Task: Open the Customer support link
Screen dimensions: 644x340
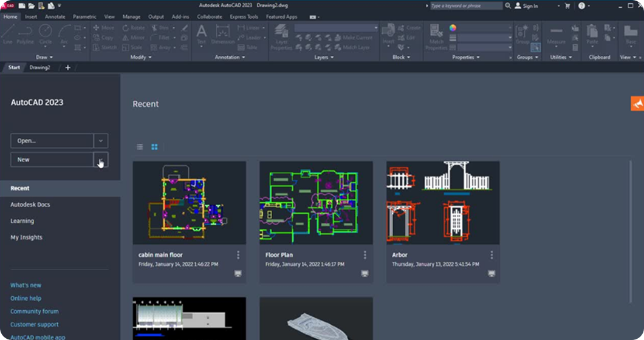Action: (x=35, y=324)
